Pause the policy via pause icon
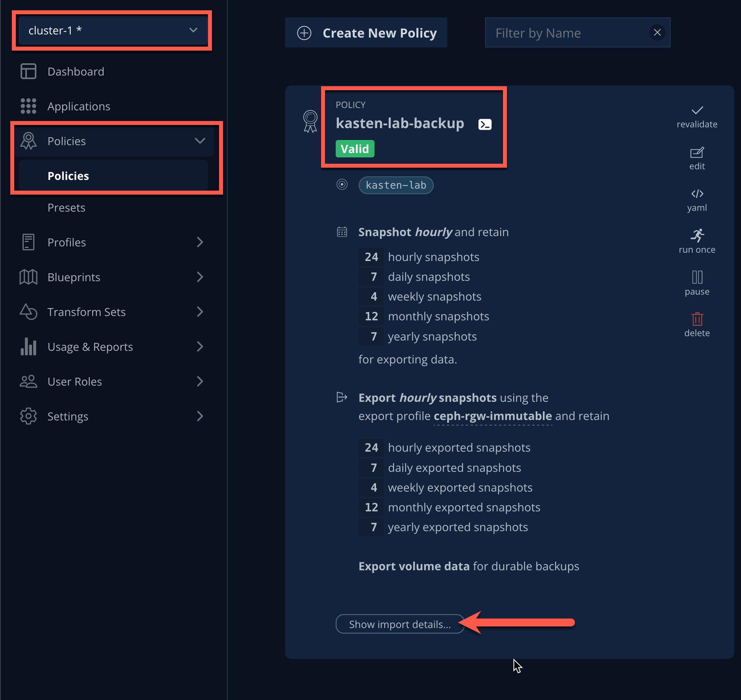The width and height of the screenshot is (741, 700). 697,277
